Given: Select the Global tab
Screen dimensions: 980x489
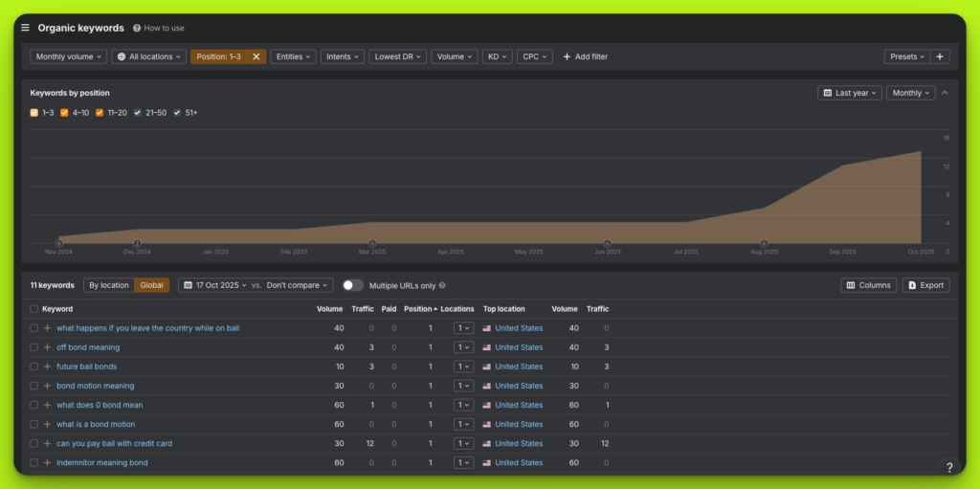Looking at the screenshot, I should point(151,285).
